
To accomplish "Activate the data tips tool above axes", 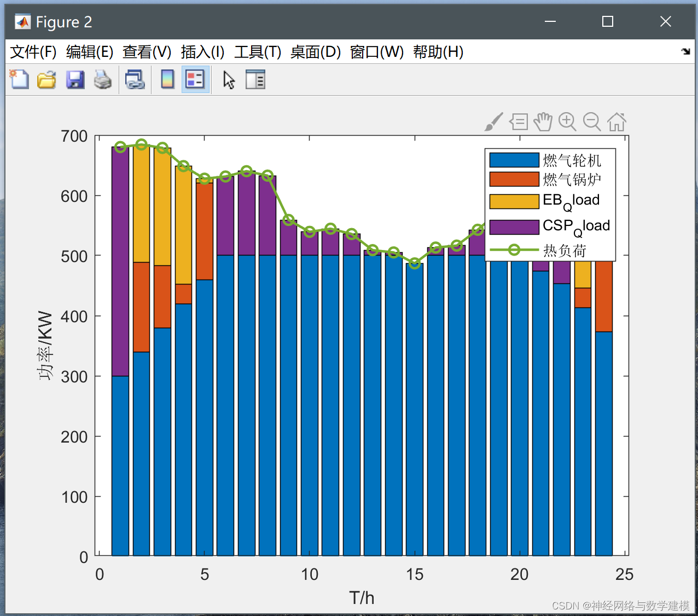I will [x=519, y=122].
